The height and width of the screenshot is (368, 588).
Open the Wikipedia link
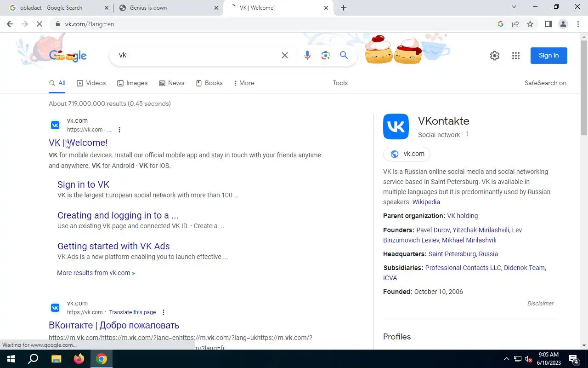[426, 202]
